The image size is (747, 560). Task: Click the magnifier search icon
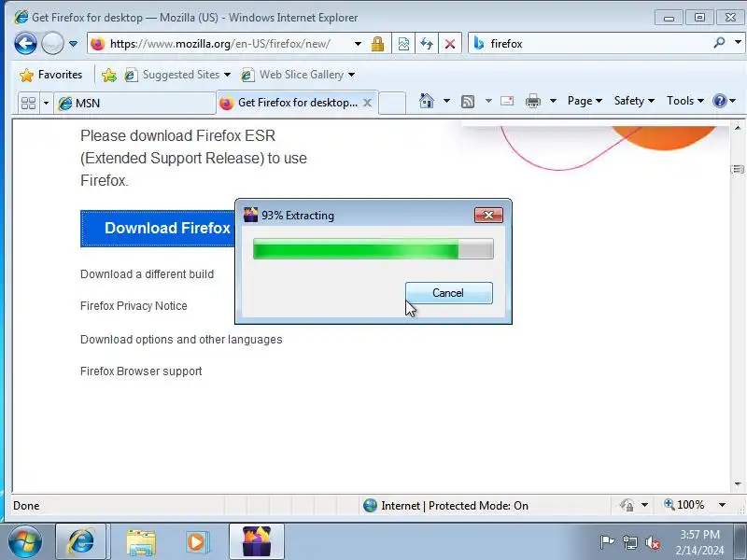point(719,43)
